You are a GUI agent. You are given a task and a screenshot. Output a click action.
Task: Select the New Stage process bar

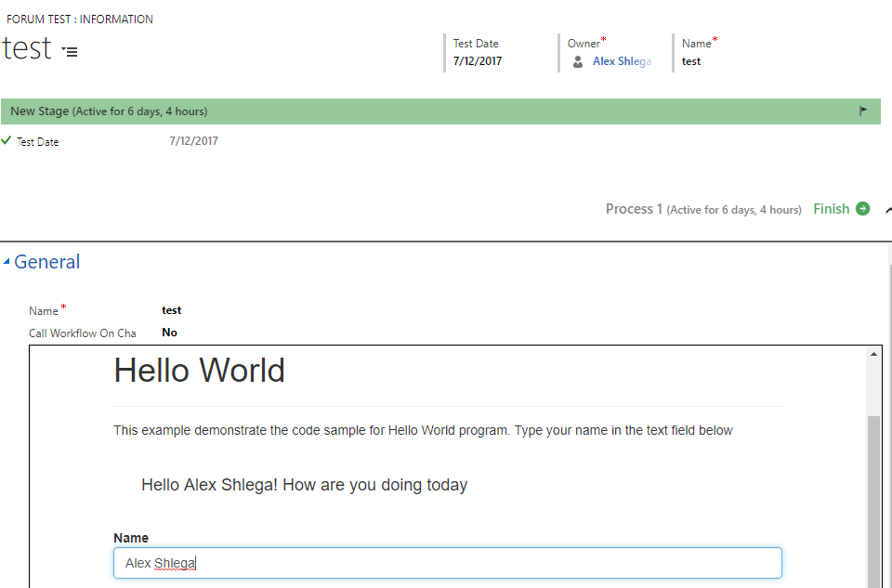pos(440,111)
